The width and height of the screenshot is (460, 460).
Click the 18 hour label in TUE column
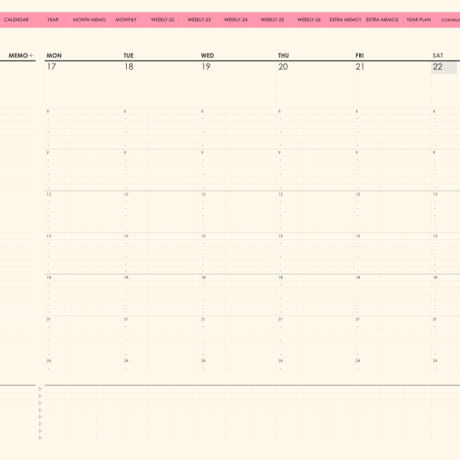tap(126, 278)
